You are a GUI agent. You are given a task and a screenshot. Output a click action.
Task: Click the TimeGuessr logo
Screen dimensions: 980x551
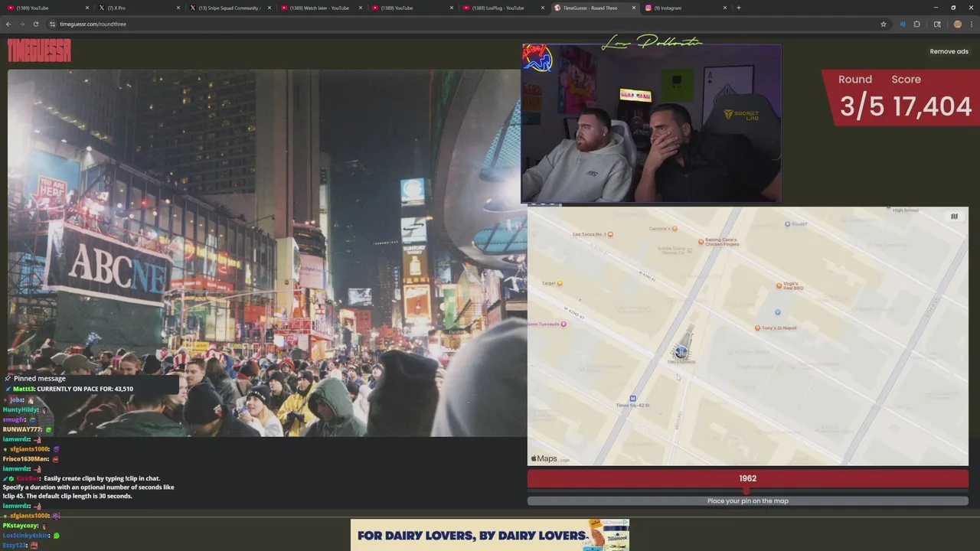39,51
